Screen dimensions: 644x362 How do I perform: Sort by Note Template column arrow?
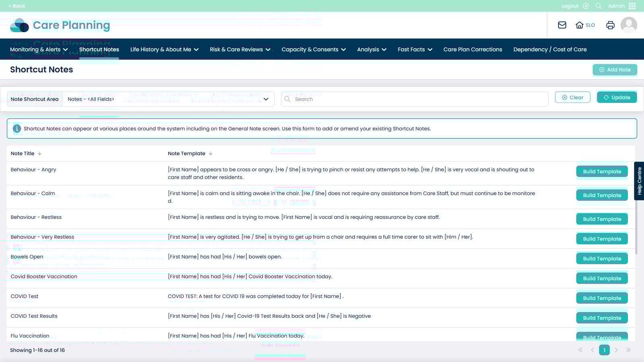point(211,154)
